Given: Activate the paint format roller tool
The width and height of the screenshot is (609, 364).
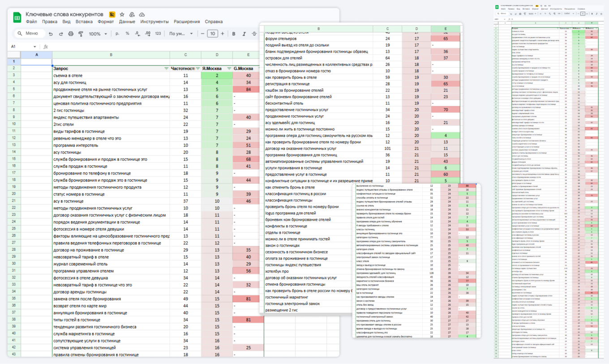Looking at the screenshot, I should point(81,34).
